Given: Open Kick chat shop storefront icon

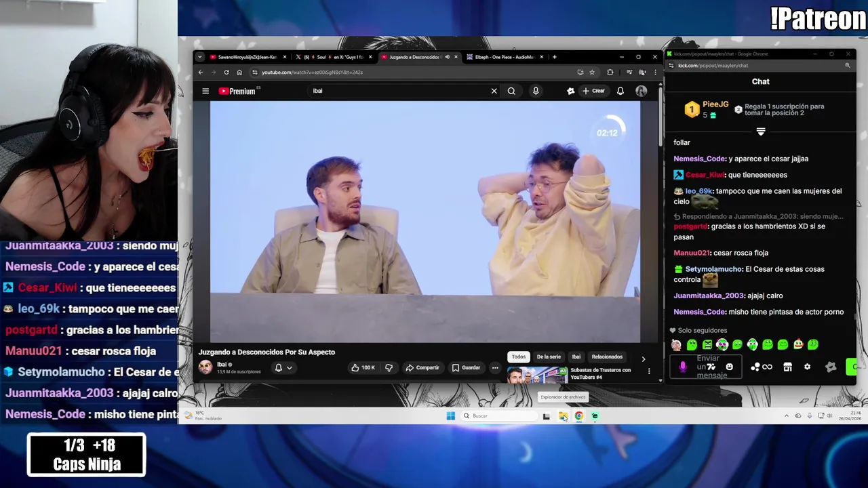Looking at the screenshot, I should pos(787,367).
